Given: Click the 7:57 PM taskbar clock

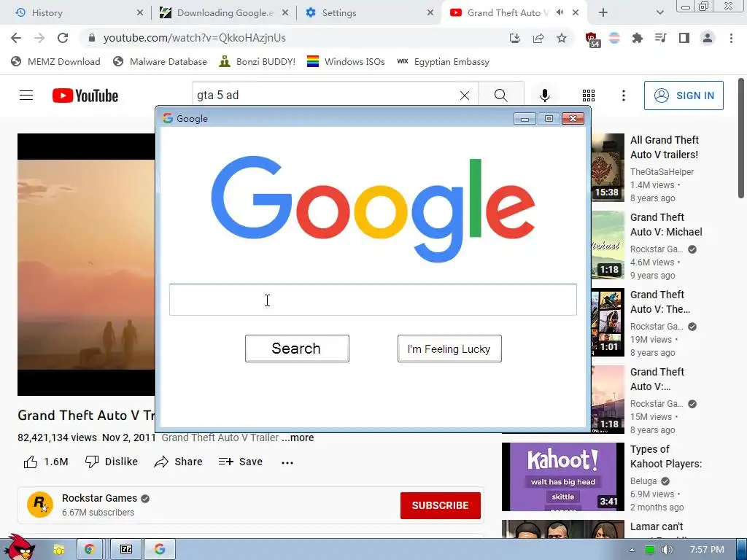Looking at the screenshot, I should [x=707, y=550].
